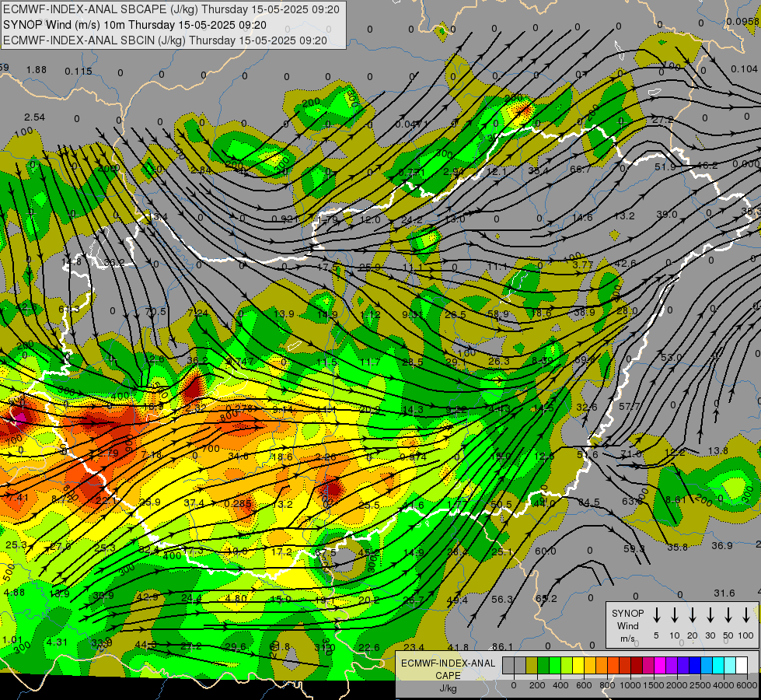
Task: Pick the deep blue swatch left of 2500
Action: [x=694, y=665]
